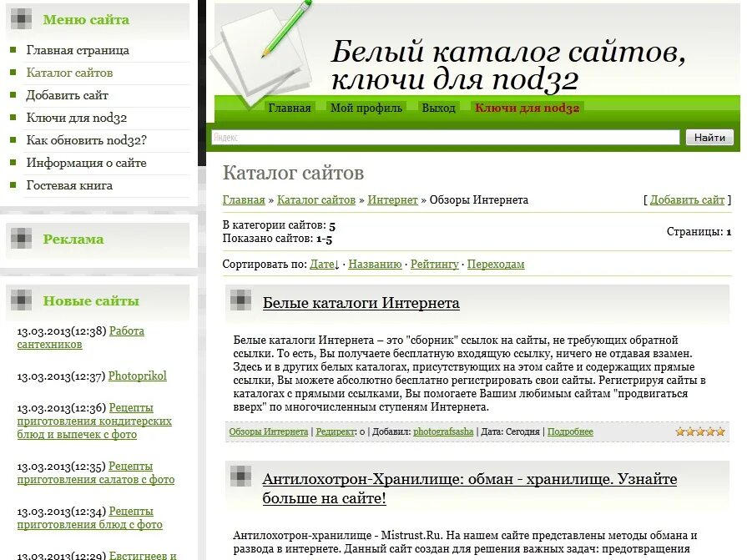Open Информация о сайте menu item
This screenshot has height=560, width=747.
point(86,163)
